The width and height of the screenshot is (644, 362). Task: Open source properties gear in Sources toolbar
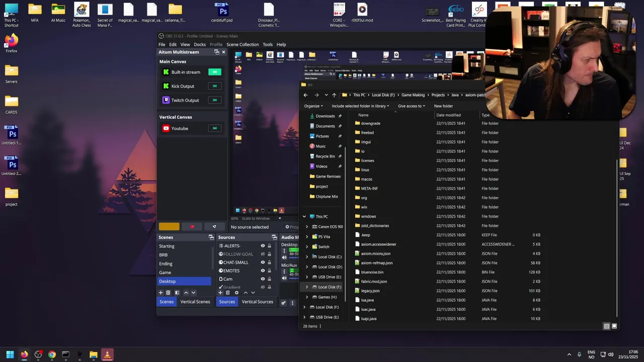point(236,293)
